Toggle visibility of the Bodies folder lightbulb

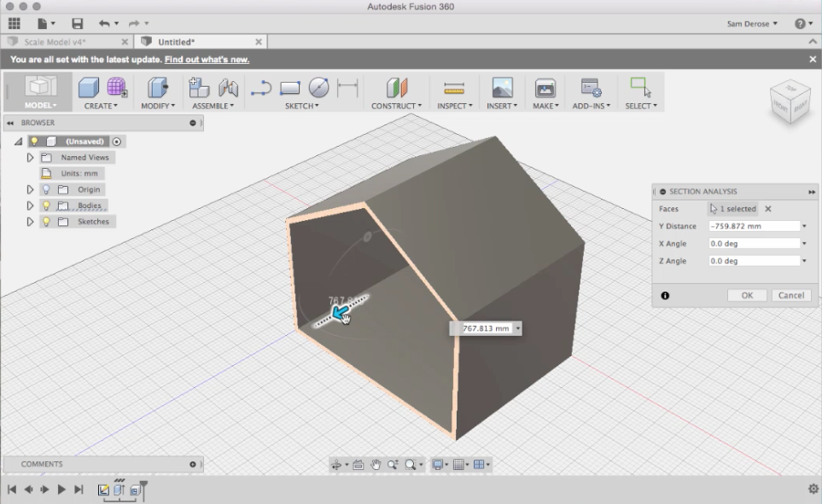[x=46, y=205]
